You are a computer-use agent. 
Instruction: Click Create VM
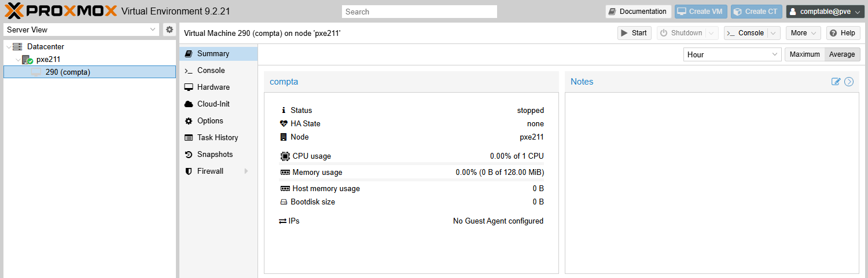pyautogui.click(x=701, y=12)
